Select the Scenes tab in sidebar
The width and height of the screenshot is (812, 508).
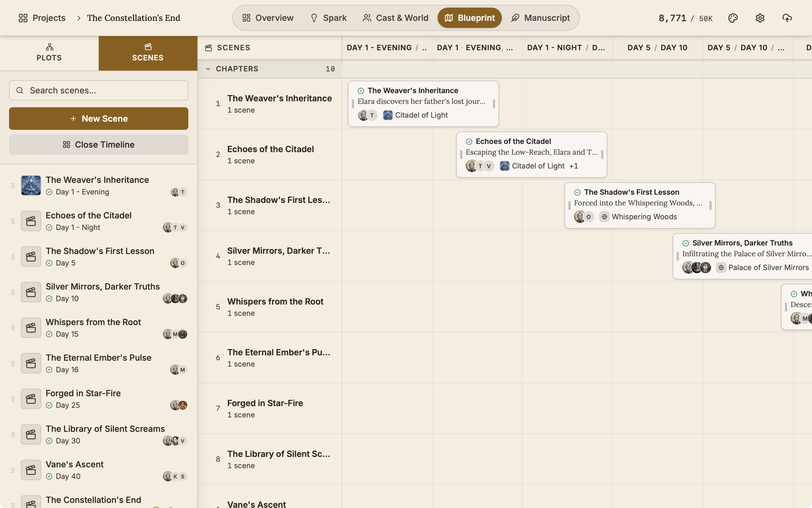tap(148, 53)
